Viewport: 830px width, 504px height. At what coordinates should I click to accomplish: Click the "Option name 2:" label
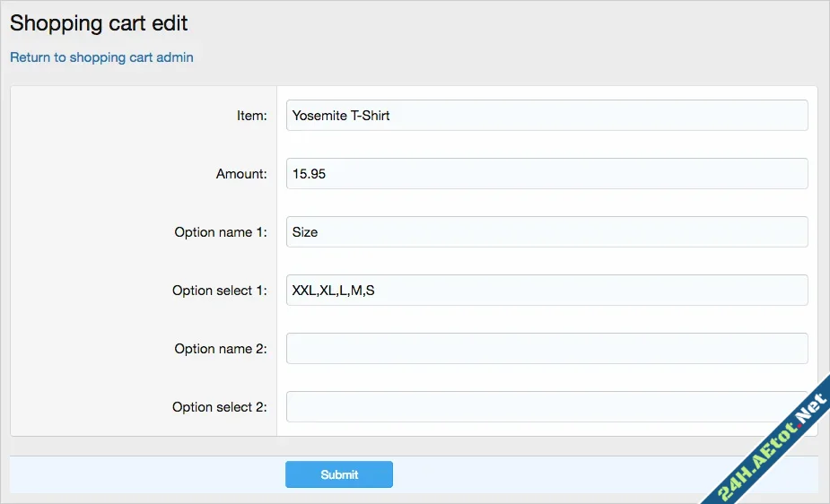(221, 349)
